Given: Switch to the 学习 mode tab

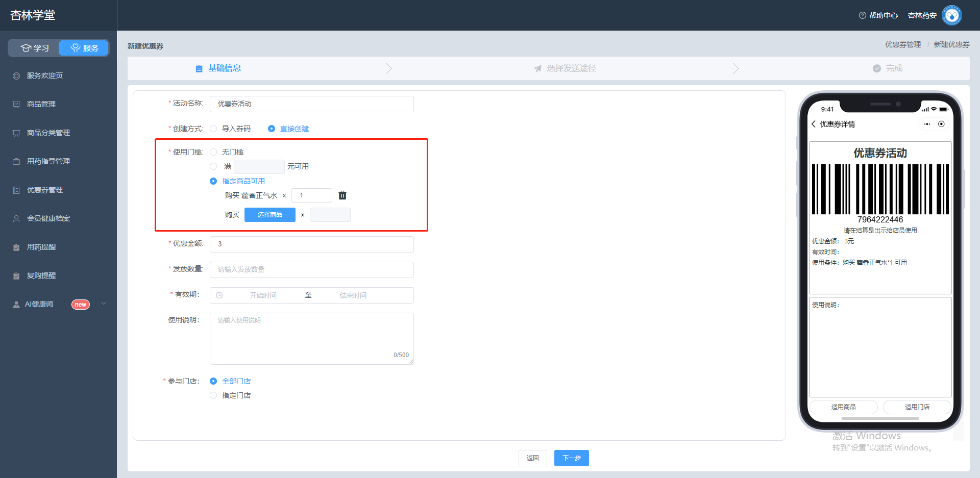Looking at the screenshot, I should tap(34, 48).
